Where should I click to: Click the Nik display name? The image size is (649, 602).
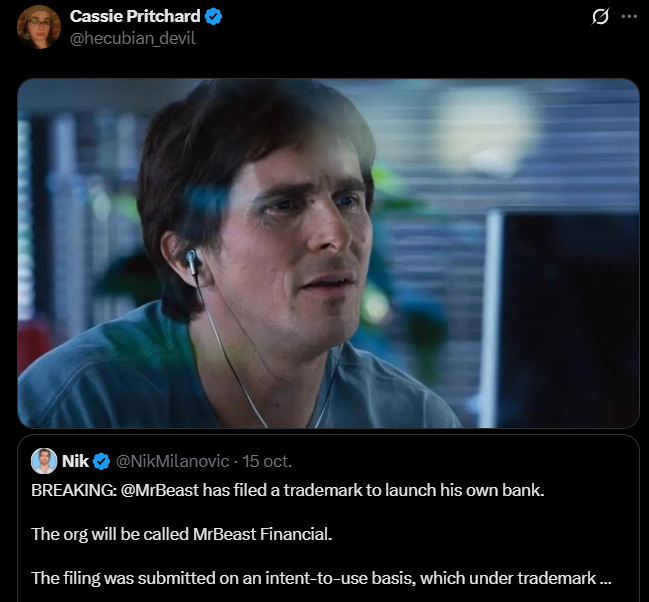coord(75,461)
